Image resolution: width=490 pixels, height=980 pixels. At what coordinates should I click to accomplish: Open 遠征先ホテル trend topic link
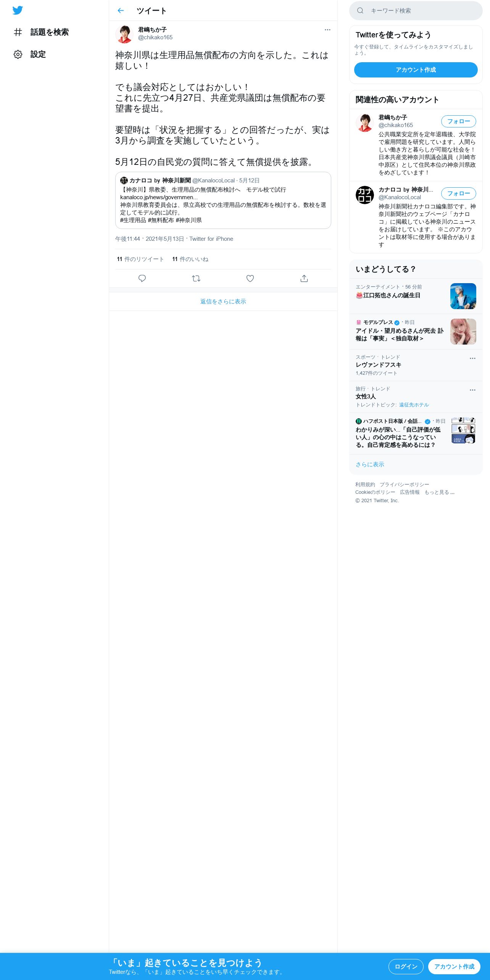coord(414,405)
